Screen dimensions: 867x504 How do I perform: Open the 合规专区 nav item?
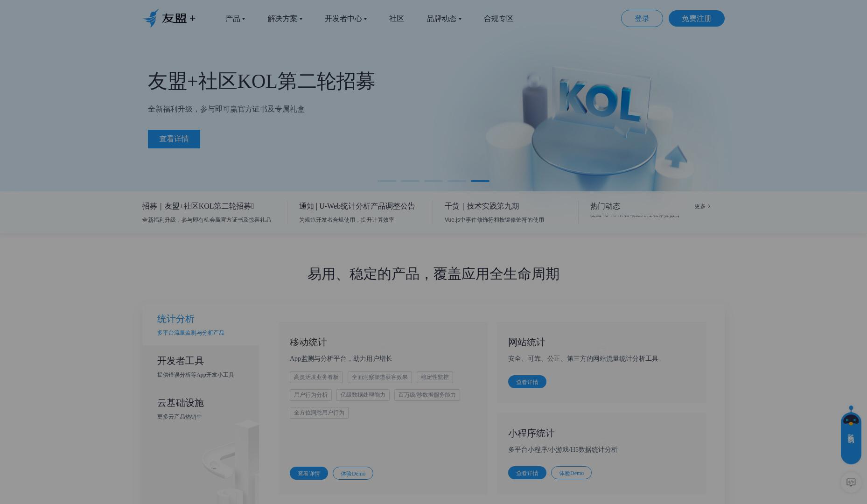(498, 19)
